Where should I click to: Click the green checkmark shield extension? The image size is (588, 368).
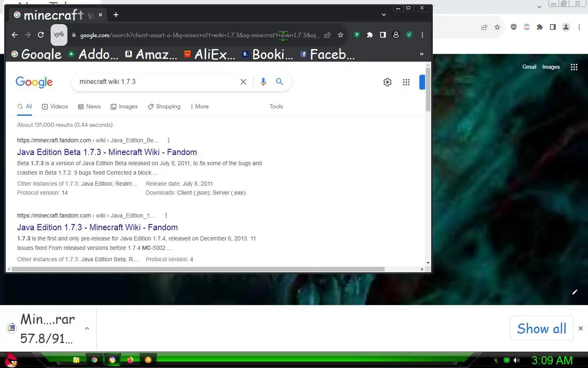pyautogui.click(x=409, y=35)
